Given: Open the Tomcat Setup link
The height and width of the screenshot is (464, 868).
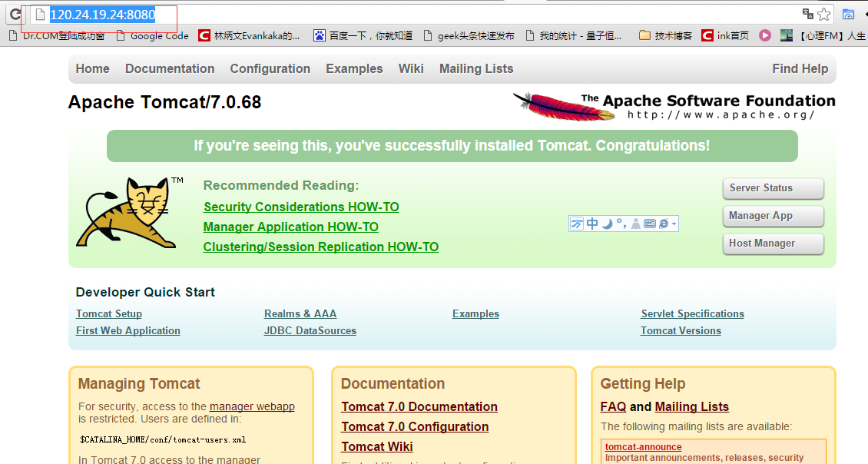Looking at the screenshot, I should tap(109, 314).
